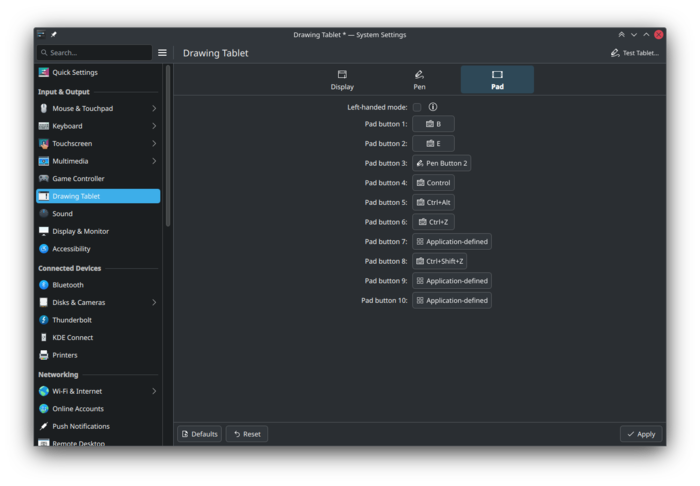Image resolution: width=700 pixels, height=486 pixels.
Task: Open the Test Tablet dialog
Action: tap(635, 52)
